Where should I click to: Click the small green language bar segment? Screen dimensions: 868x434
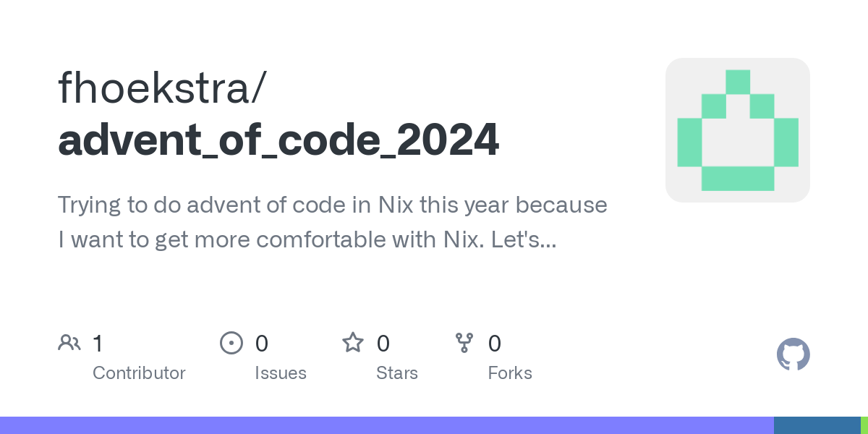point(864,425)
